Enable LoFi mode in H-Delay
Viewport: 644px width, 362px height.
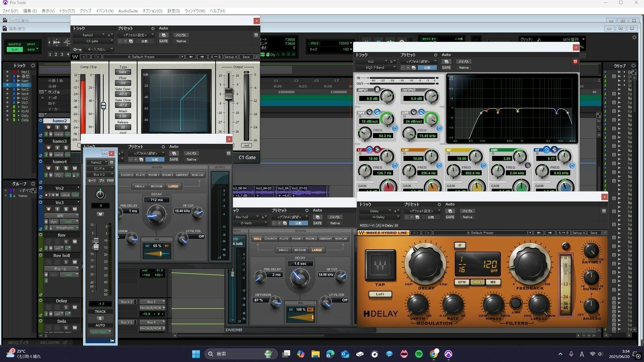[380, 294]
